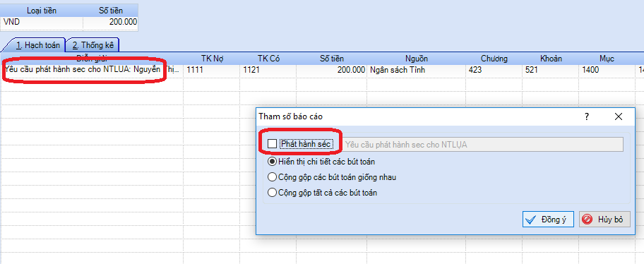Select the Mục cell 1400

pyautogui.click(x=607, y=71)
